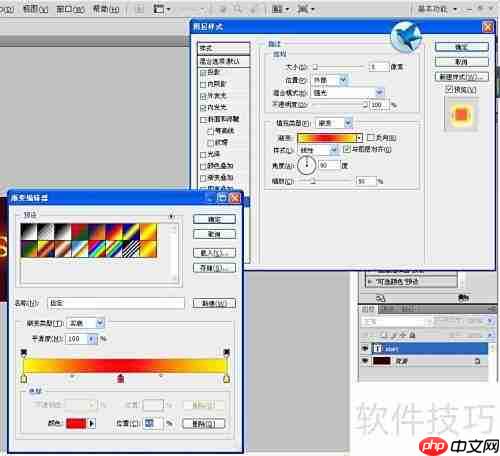Pick the red-green gradient preset
The height and width of the screenshot is (456, 500).
click(80, 232)
